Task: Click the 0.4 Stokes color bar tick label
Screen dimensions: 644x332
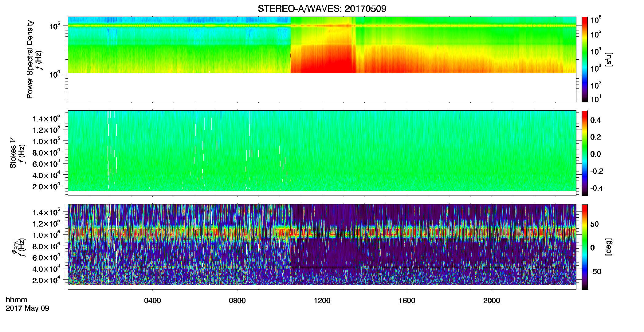Action: click(595, 120)
